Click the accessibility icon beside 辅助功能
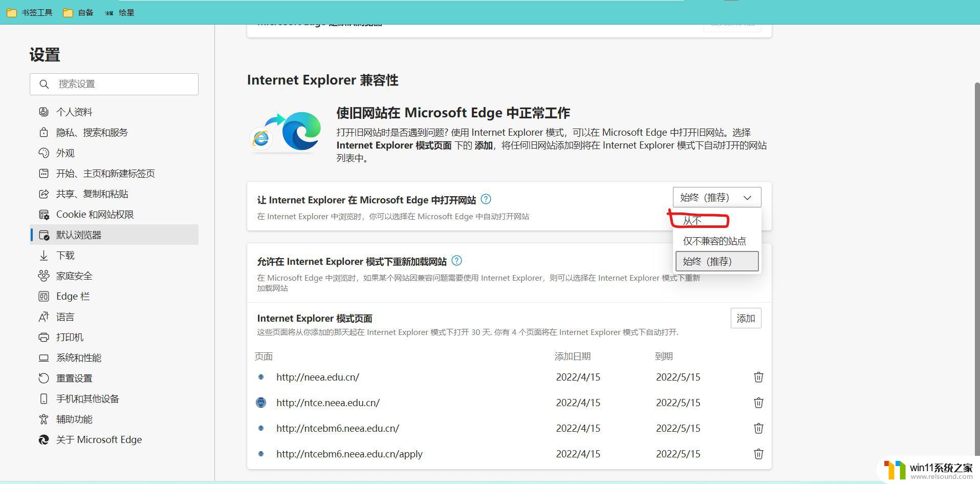 tap(44, 419)
